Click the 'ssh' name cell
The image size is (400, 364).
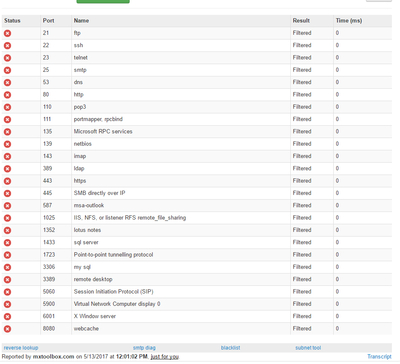click(78, 45)
